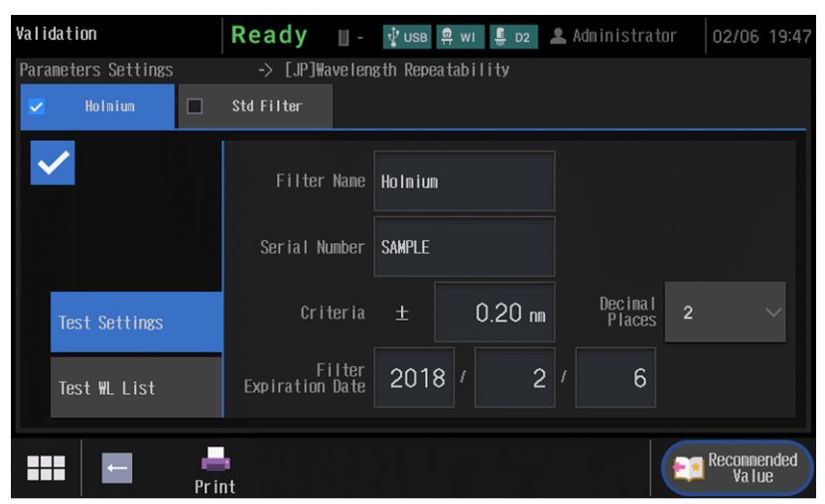
Task: Select the Test WL List tab
Action: (137, 388)
